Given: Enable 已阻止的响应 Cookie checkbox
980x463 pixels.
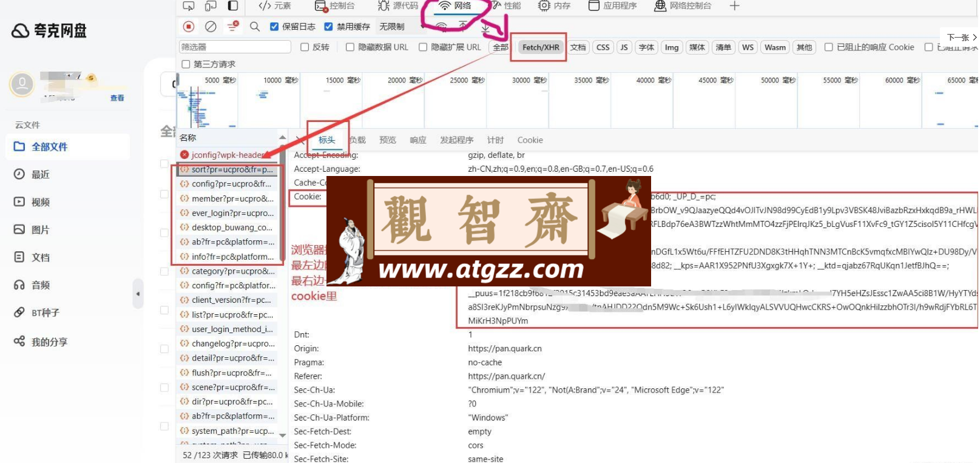Looking at the screenshot, I should [x=828, y=47].
